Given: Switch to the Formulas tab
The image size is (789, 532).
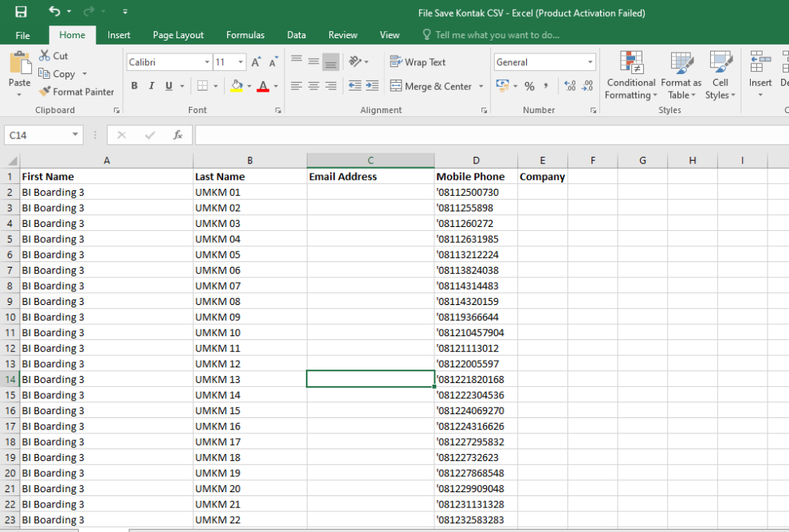Looking at the screenshot, I should pyautogui.click(x=245, y=35).
